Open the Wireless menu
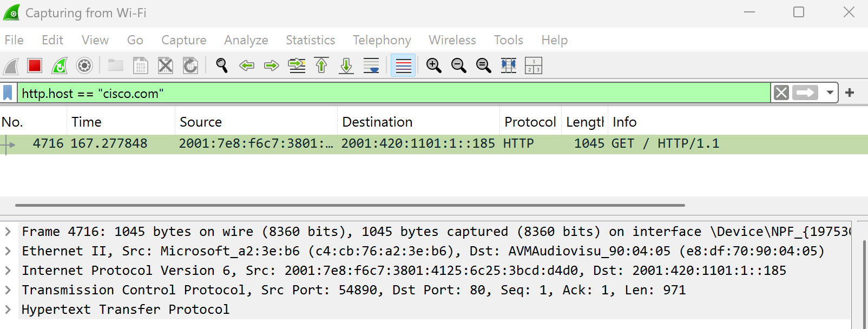The width and height of the screenshot is (868, 329). click(x=452, y=40)
